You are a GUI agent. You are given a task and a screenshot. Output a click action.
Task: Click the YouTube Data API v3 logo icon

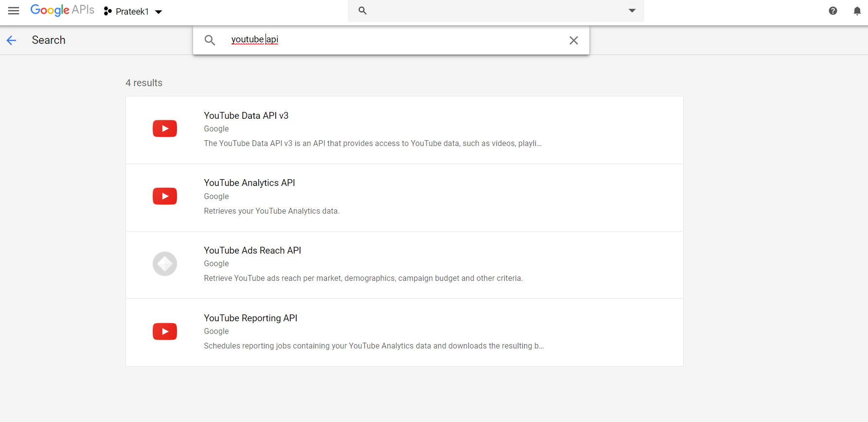pos(165,128)
